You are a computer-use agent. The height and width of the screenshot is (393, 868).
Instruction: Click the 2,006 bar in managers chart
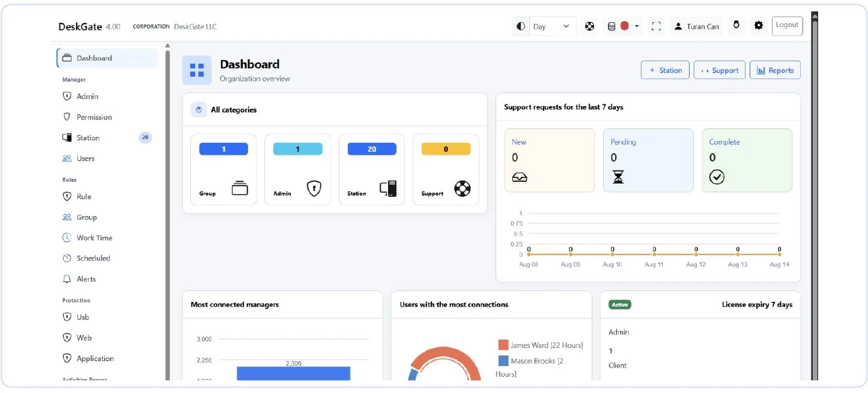[293, 373]
